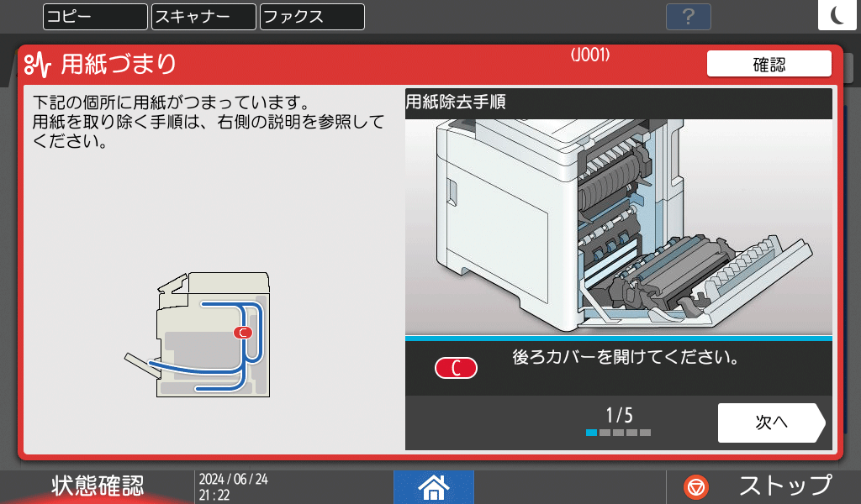
Task: Go to the home screen icon
Action: (433, 486)
